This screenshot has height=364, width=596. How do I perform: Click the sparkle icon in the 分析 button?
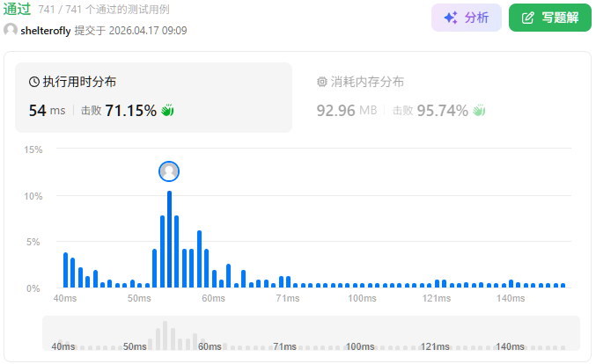(451, 18)
